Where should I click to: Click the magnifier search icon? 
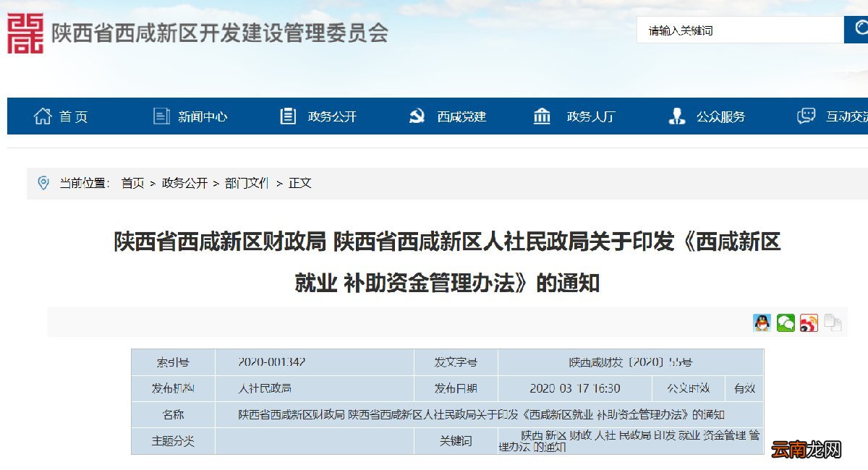click(x=859, y=30)
